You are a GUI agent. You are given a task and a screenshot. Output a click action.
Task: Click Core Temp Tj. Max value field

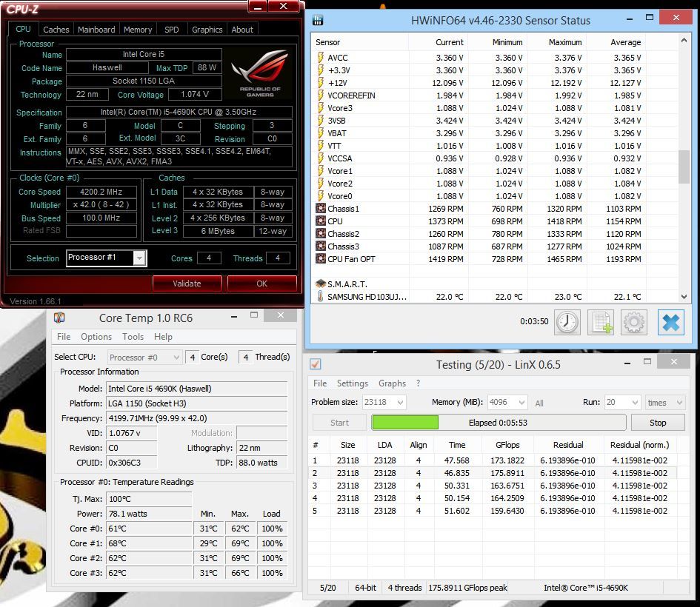click(149, 499)
